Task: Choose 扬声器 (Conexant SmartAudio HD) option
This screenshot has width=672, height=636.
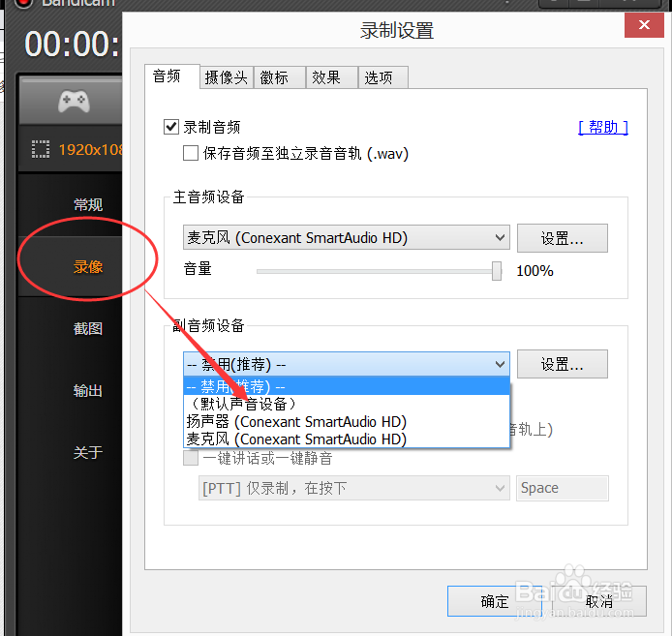Action: click(x=347, y=422)
